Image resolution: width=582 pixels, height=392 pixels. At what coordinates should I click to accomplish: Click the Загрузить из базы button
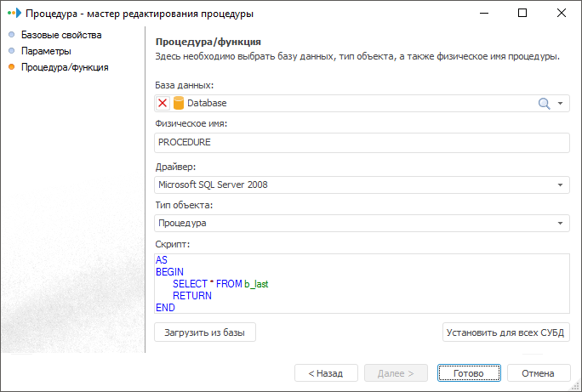204,332
